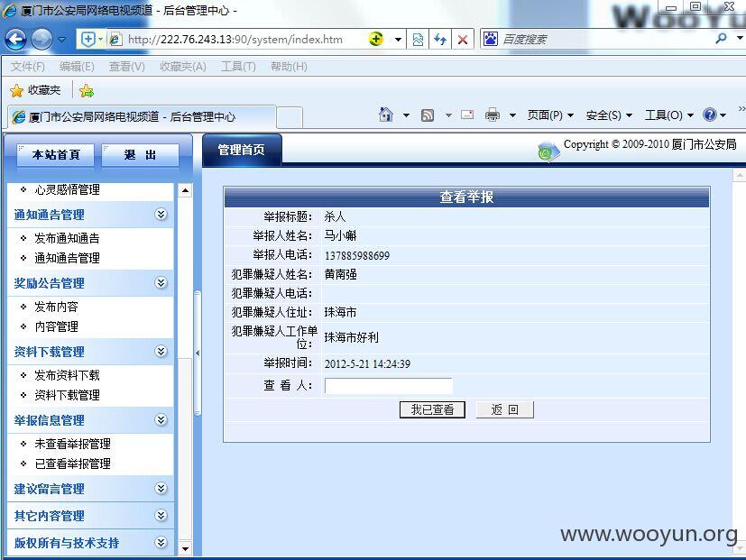Open the 已查看举报管理 link
This screenshot has width=746, height=560.
click(x=72, y=464)
